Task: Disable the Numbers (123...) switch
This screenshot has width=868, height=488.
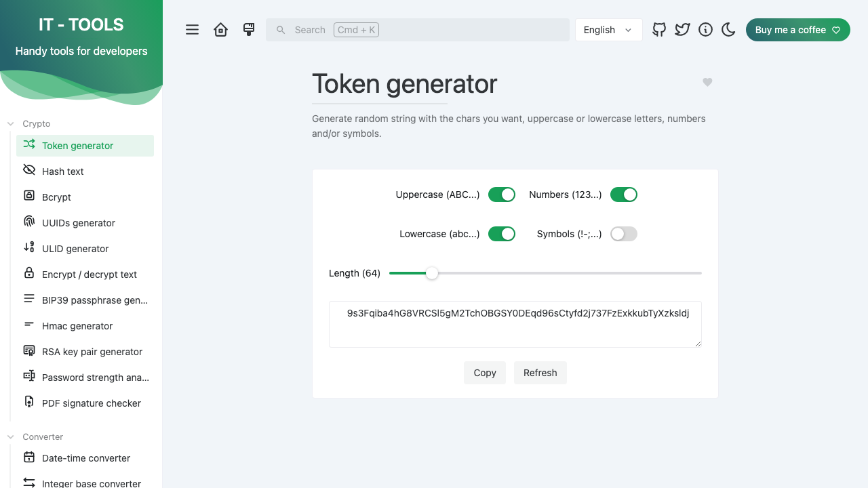Action: [624, 195]
